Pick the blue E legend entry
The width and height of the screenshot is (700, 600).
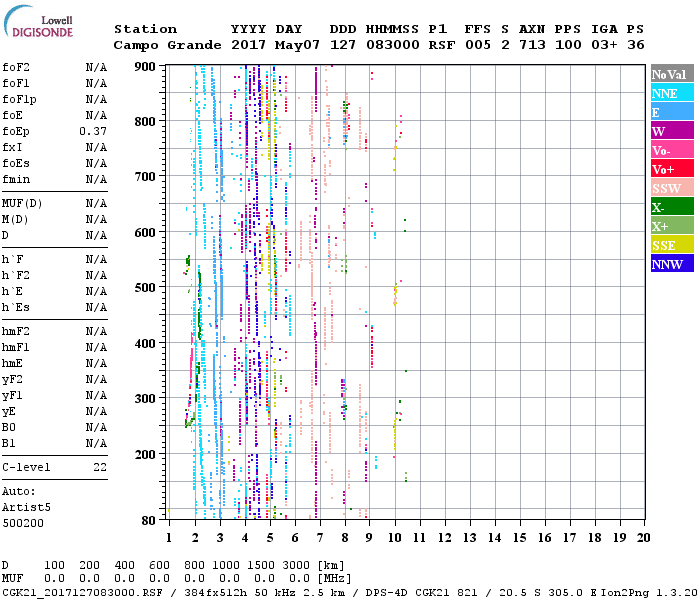coord(670,112)
